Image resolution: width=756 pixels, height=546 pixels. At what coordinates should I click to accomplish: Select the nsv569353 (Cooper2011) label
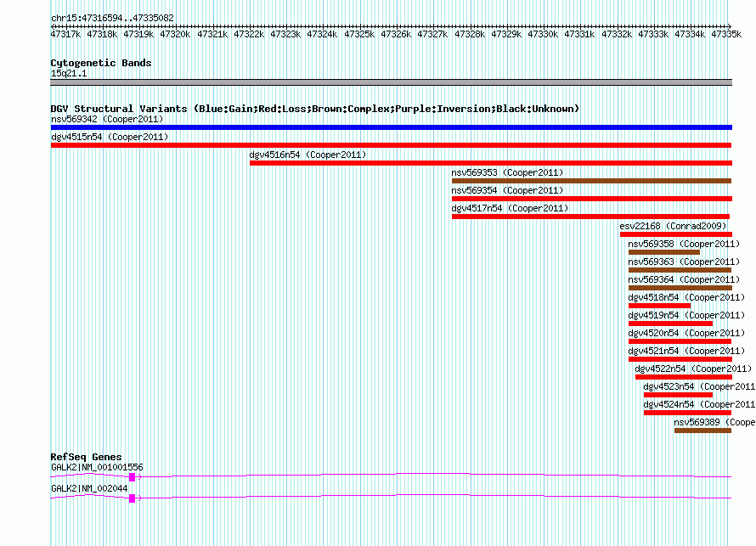click(507, 172)
